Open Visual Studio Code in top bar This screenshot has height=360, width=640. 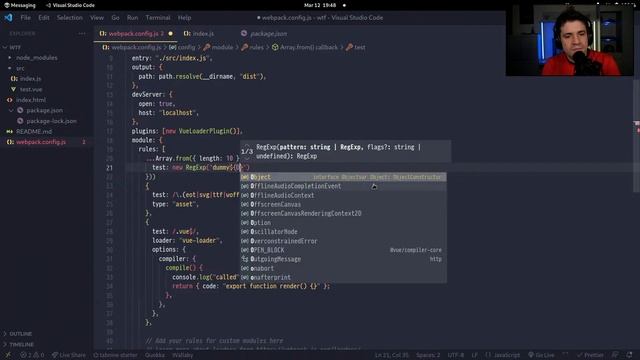click(70, 5)
